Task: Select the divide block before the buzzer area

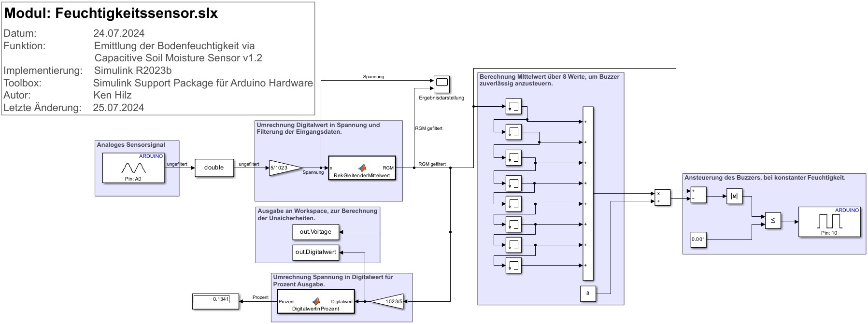Action: tap(662, 197)
